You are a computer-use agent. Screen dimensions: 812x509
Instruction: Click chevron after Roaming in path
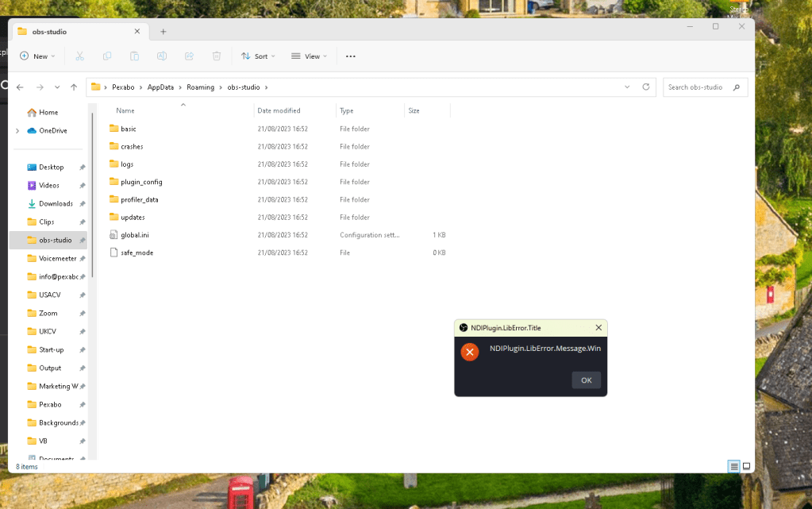pos(221,87)
